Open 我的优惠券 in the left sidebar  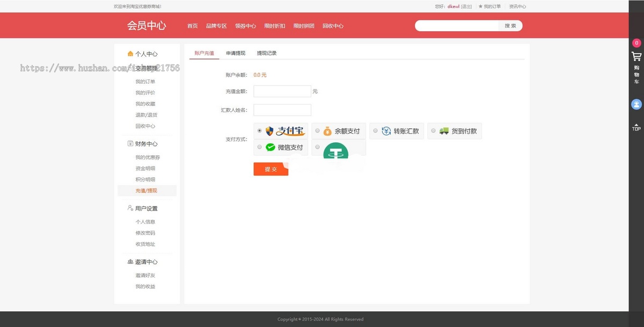point(148,157)
